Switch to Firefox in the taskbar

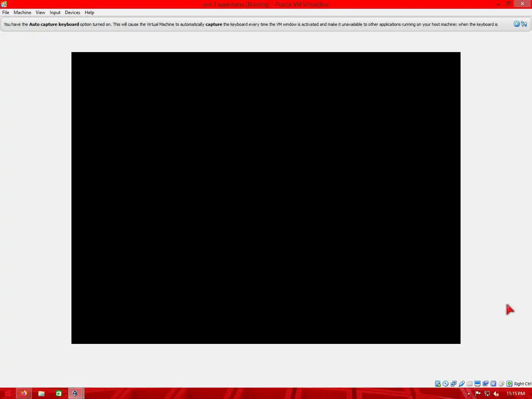click(24, 393)
